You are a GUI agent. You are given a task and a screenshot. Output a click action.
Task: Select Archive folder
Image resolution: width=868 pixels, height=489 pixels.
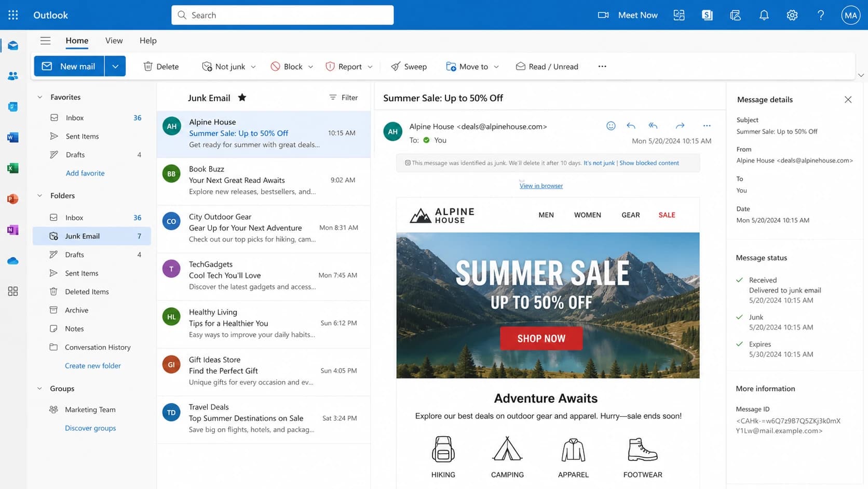click(x=92, y=310)
